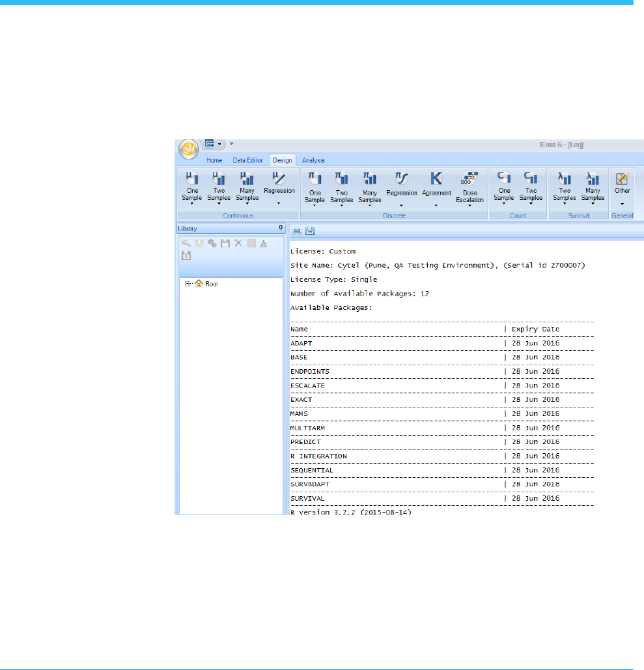Click the Continuous group label
The height and width of the screenshot is (670, 644).
coord(238,216)
